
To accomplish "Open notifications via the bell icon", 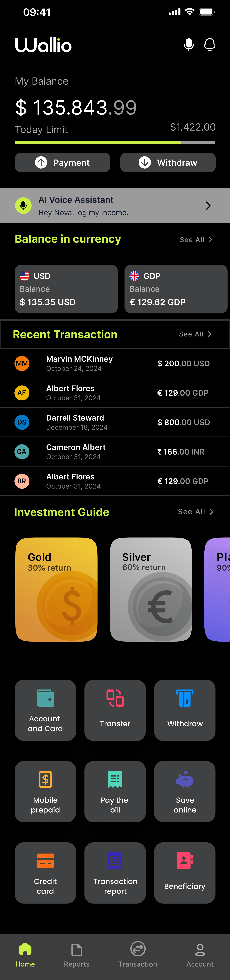I will pos(210,45).
